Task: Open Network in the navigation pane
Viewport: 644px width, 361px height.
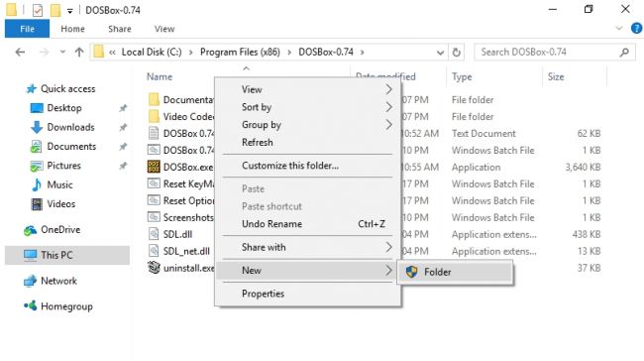Action: pos(58,281)
